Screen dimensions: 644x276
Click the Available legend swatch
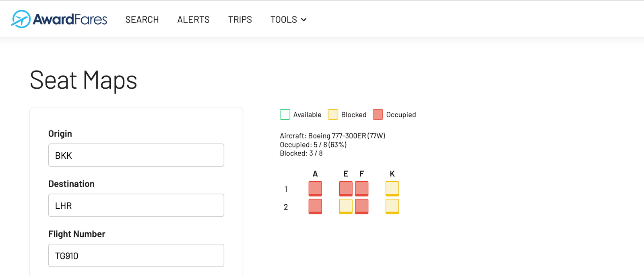click(x=285, y=114)
